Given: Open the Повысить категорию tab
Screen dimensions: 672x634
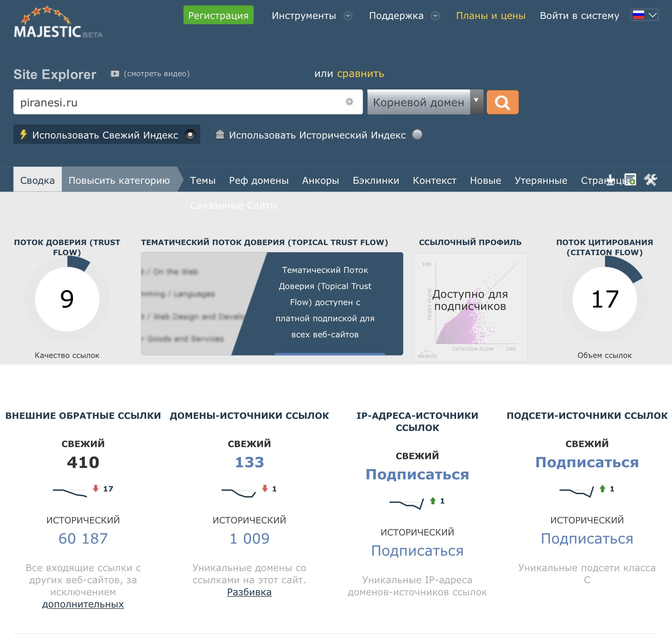Looking at the screenshot, I should [119, 180].
